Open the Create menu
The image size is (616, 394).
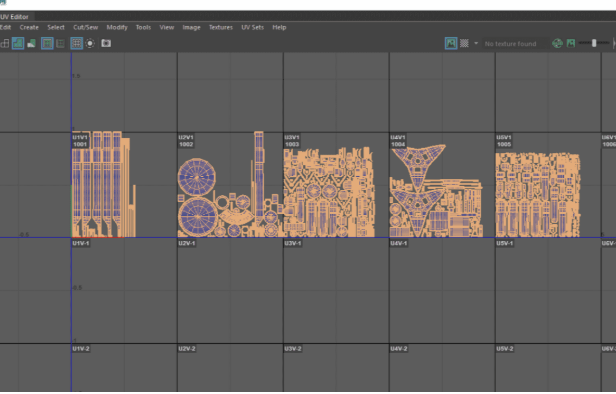pos(29,27)
